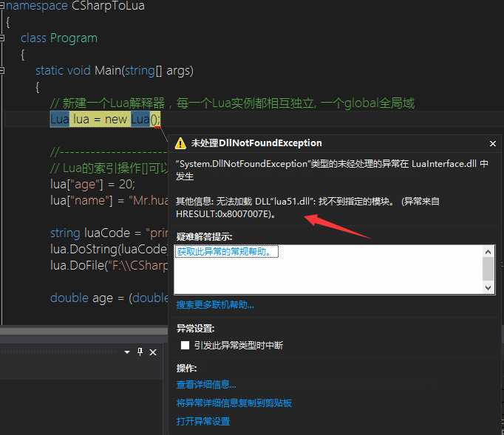Image resolution: width=504 pixels, height=435 pixels.
Task: Click the lua["age"] = 20; line
Action: tap(92, 184)
